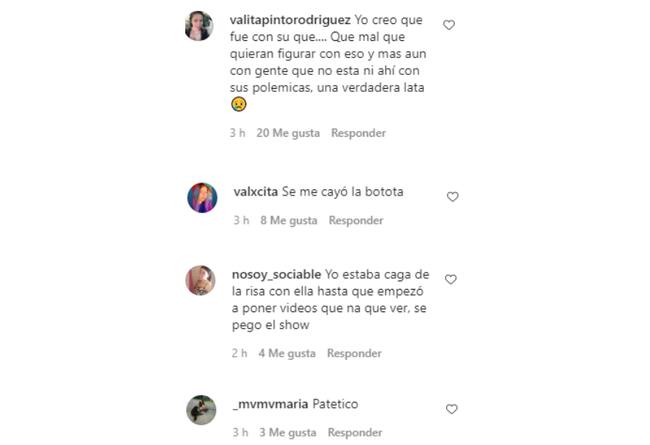View the 8 Me gusta likes list
Viewport: 650px width, 445px height.
tap(289, 220)
